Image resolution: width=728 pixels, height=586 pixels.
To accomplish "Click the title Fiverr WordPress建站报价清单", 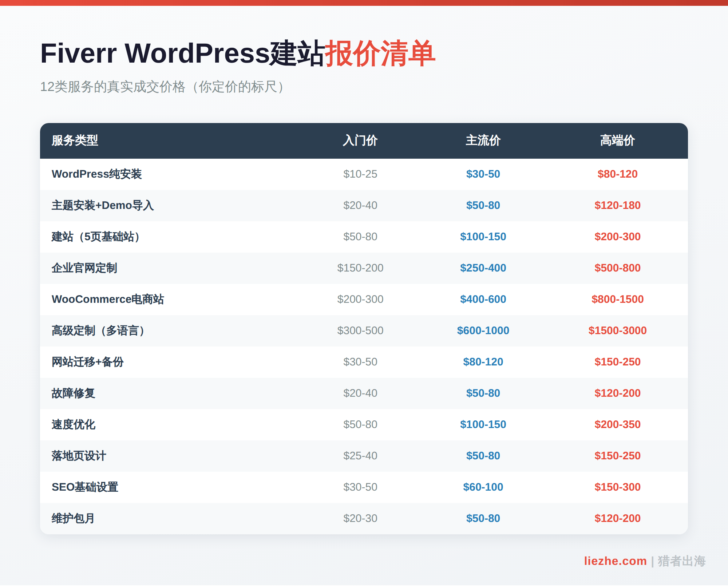I will tap(238, 54).
